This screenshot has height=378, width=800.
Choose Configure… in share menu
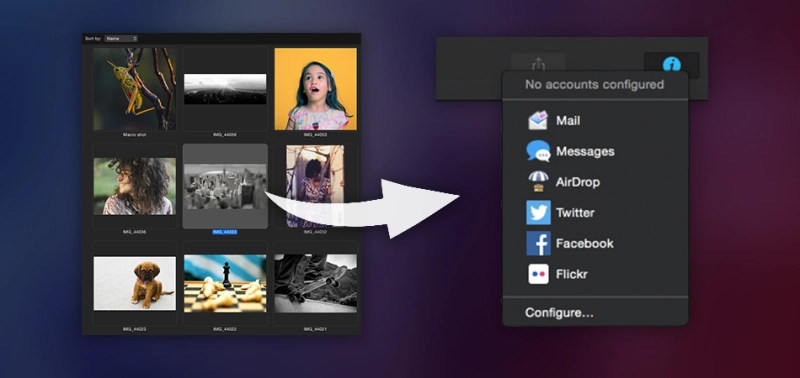click(x=559, y=313)
